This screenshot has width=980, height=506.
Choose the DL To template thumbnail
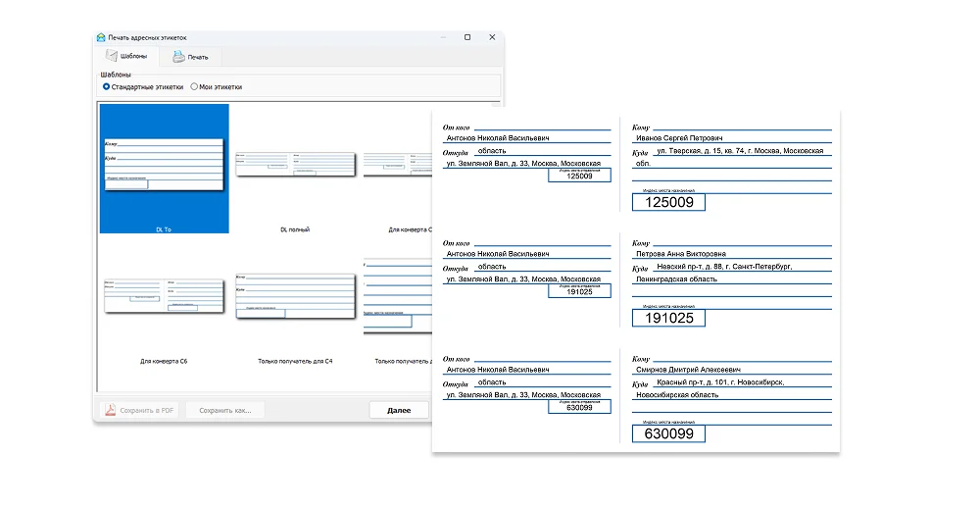pos(164,169)
